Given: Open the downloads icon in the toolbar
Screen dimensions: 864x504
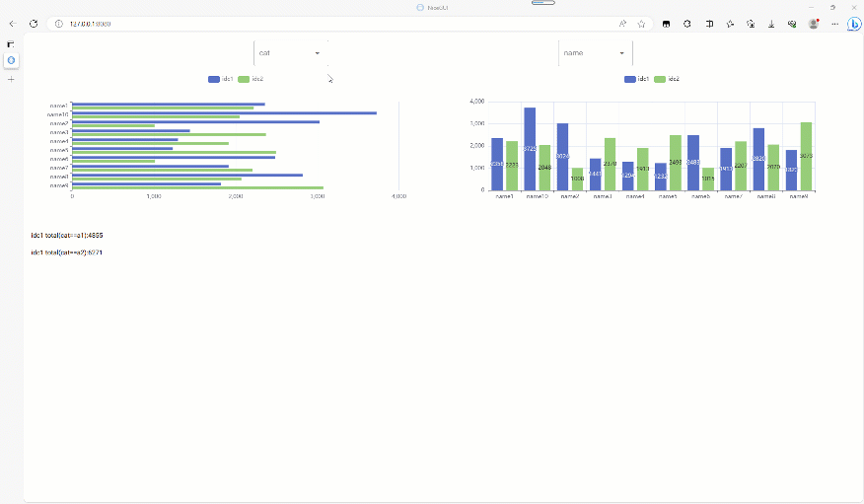Looking at the screenshot, I should pos(770,24).
